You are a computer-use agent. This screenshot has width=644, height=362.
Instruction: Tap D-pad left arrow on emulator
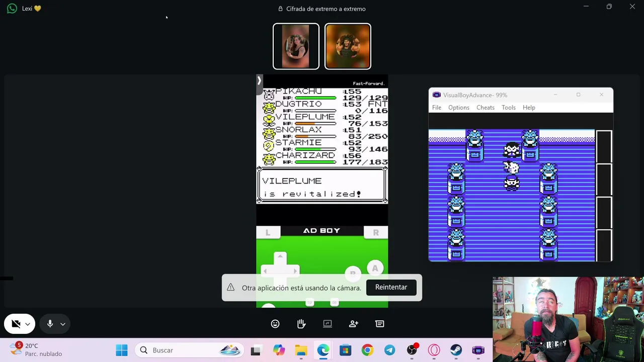tap(265, 271)
